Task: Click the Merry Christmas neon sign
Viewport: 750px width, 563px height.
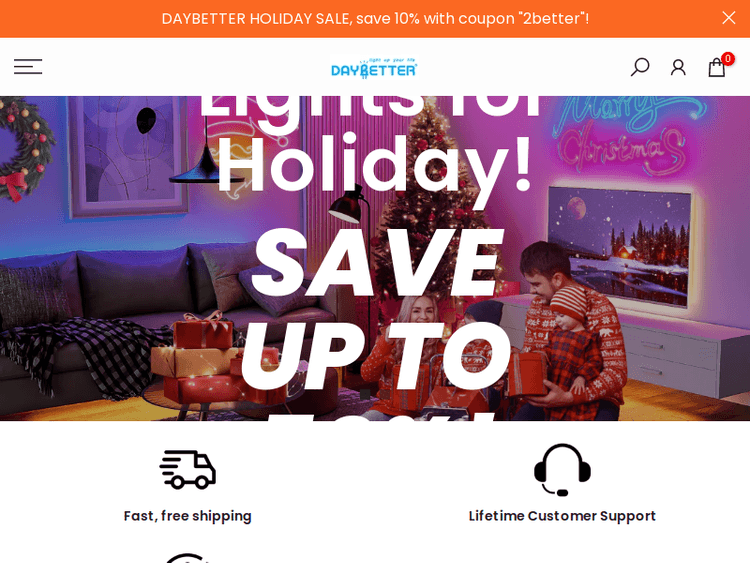Action: pos(624,134)
